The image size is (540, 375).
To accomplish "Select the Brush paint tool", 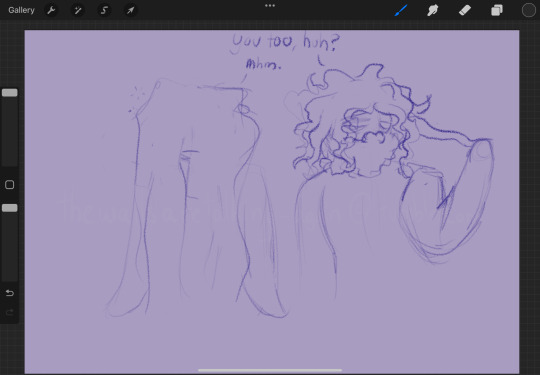I will (401, 10).
